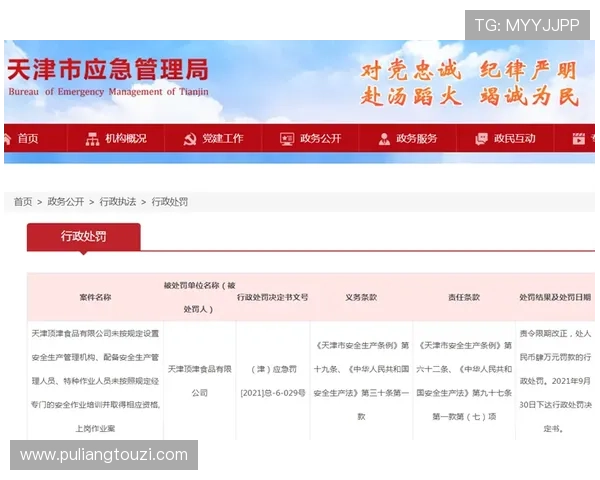Screen dimensions: 600x480
Task: Click the 政务公开 breadcrumb link
Action: (65, 202)
